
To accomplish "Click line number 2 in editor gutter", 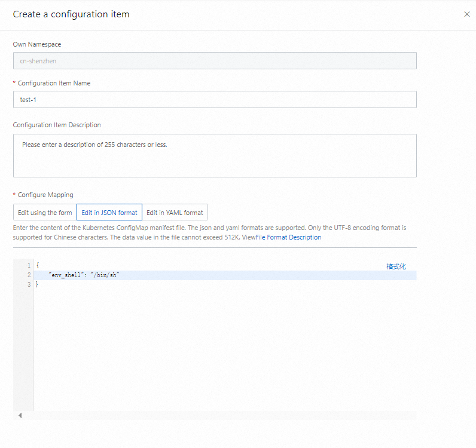I will tap(28, 275).
